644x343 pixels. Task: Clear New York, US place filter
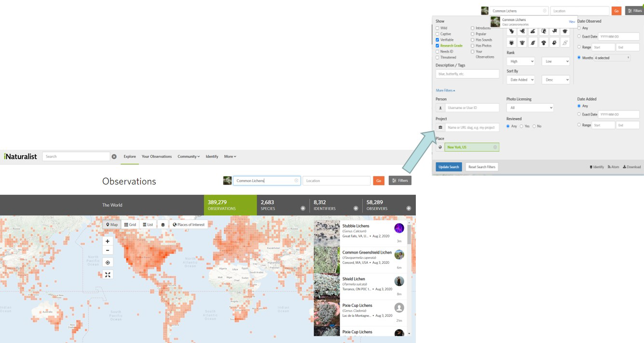pos(495,147)
